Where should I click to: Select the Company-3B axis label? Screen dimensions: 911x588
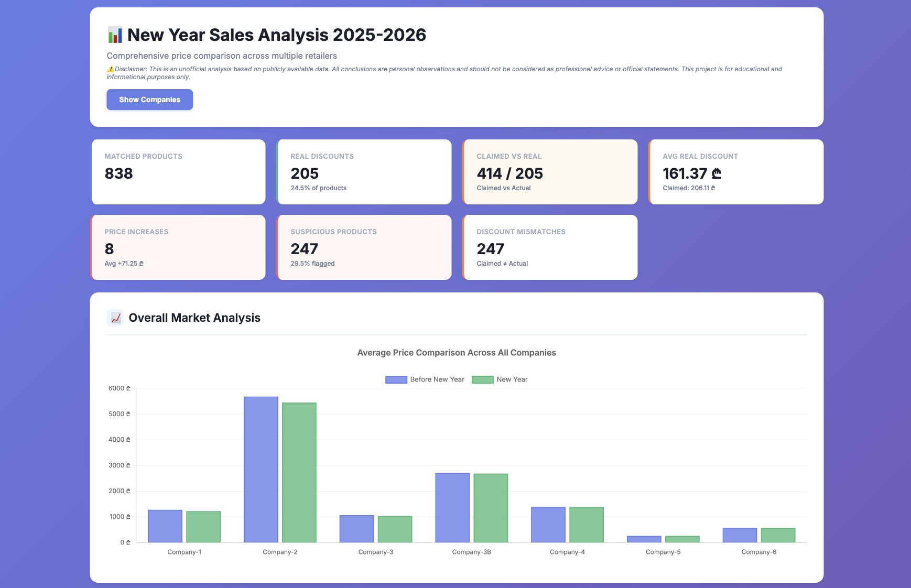472,552
